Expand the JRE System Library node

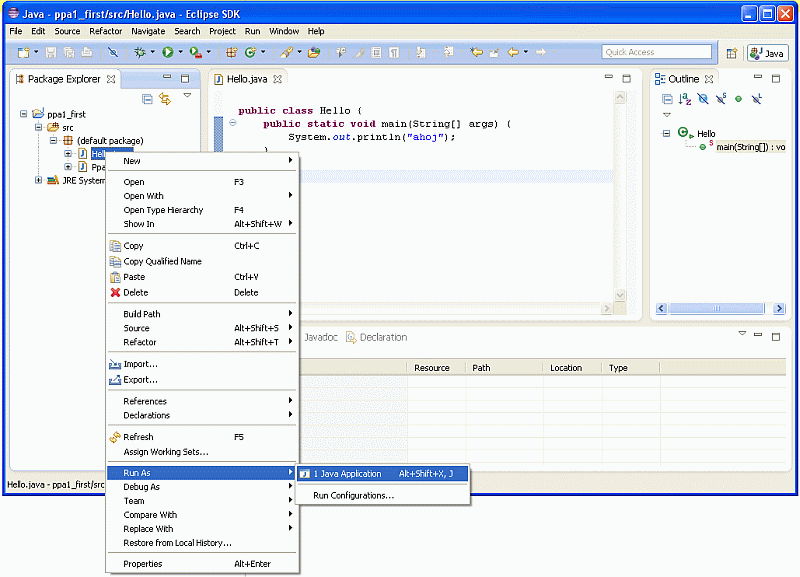click(x=38, y=180)
